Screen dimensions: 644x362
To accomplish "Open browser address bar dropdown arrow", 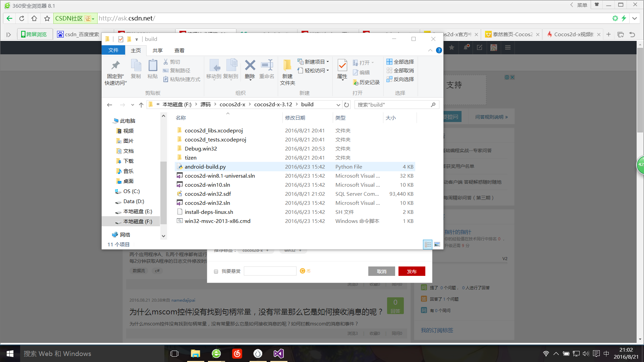I will pos(635,18).
